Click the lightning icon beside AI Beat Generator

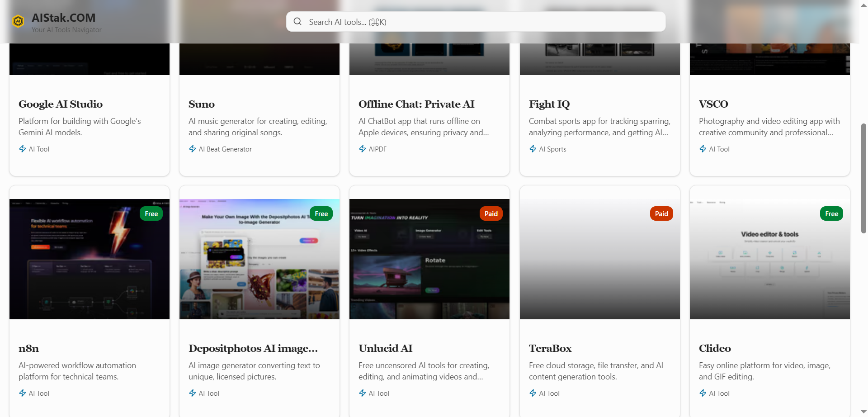point(193,149)
